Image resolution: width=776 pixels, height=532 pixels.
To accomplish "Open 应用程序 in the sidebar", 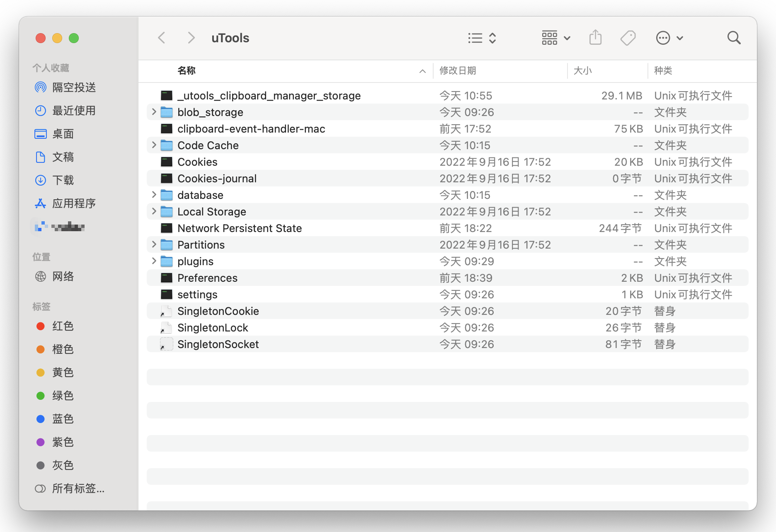I will (x=65, y=203).
